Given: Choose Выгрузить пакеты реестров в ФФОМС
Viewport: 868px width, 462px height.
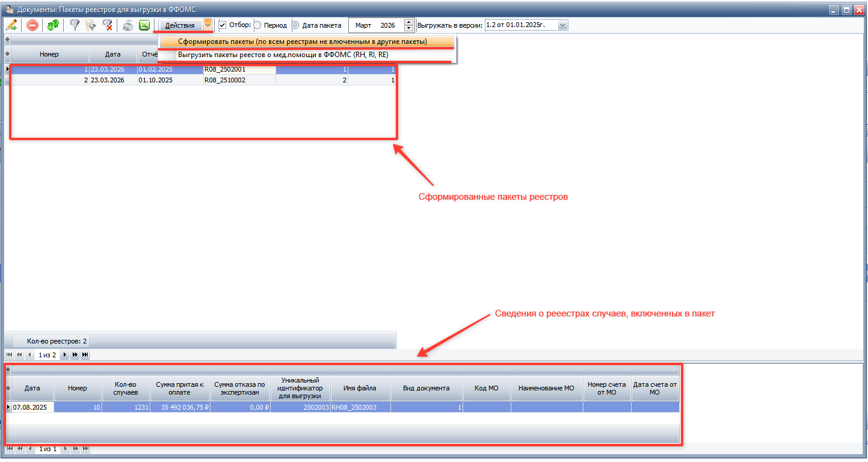Looking at the screenshot, I should [x=283, y=55].
